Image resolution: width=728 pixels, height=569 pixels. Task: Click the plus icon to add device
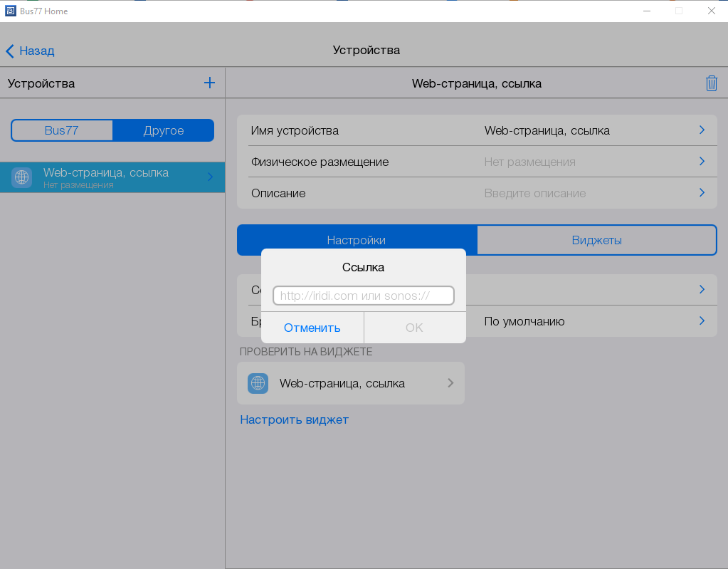[209, 83]
